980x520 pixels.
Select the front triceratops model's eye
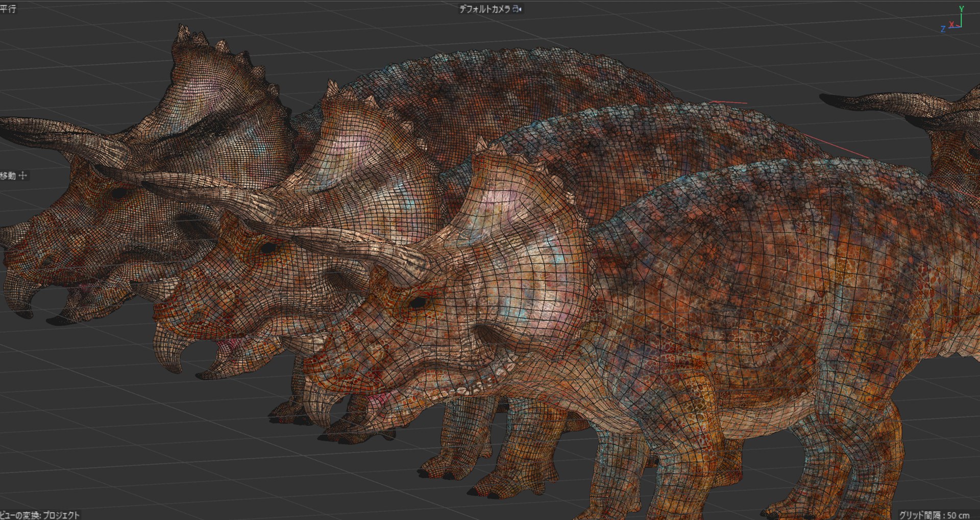[x=418, y=303]
